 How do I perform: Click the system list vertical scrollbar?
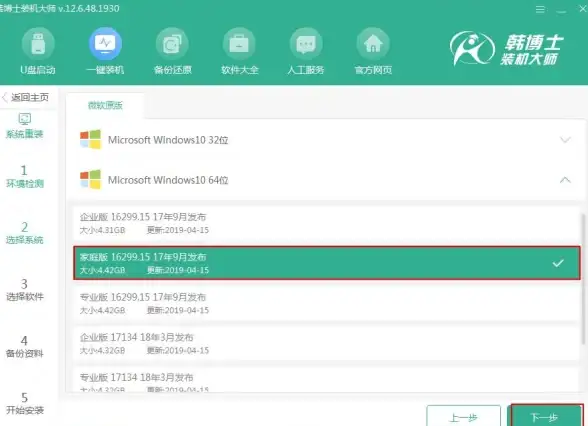584,279
